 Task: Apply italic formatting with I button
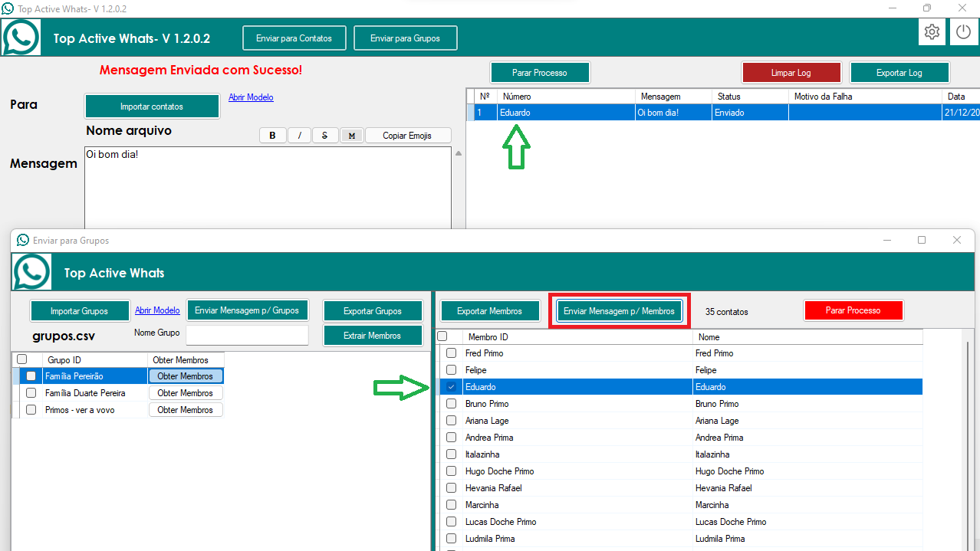299,136
